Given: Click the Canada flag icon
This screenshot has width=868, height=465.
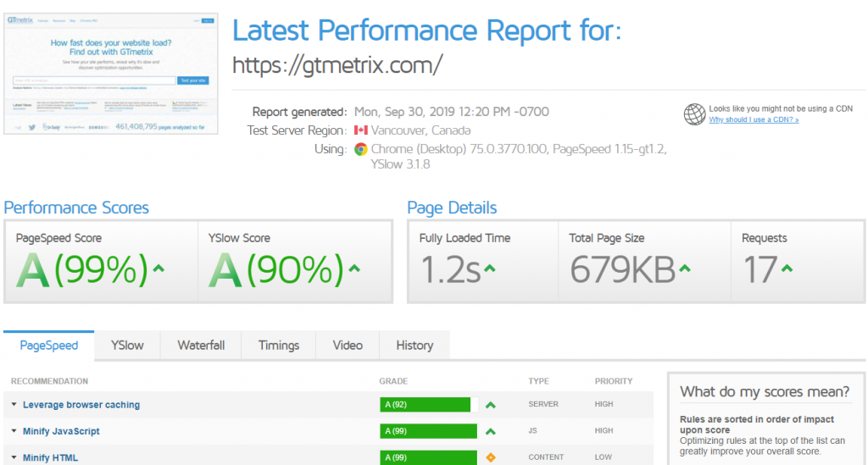Looking at the screenshot, I should (x=361, y=130).
